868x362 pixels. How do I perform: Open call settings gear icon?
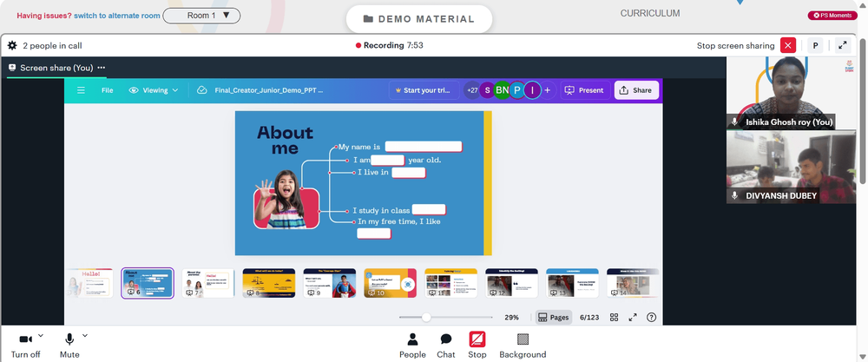coord(11,45)
